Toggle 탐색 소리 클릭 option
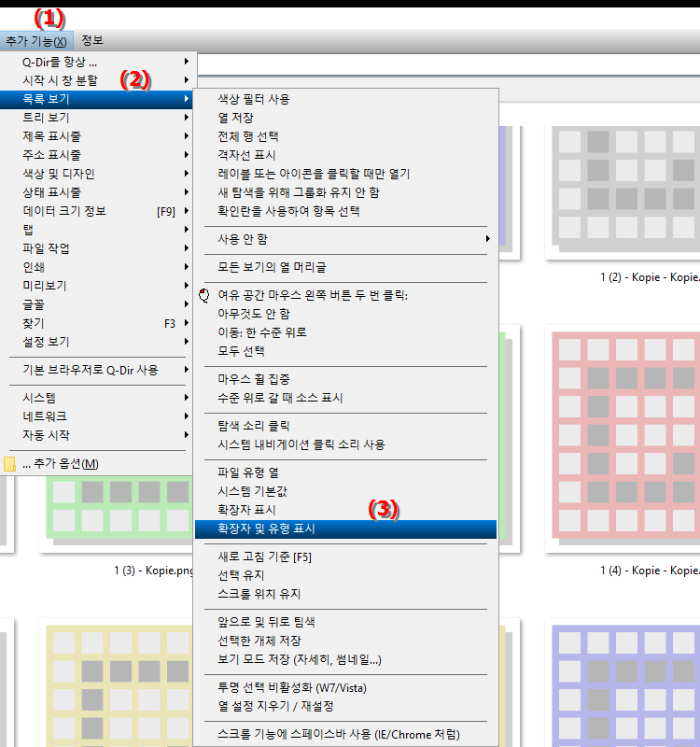 point(345,426)
